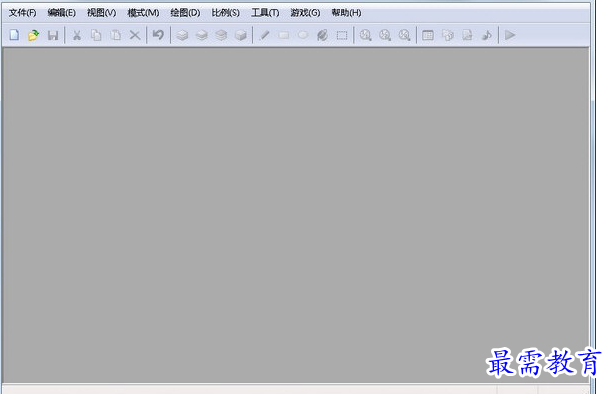Open the 模式(M) menu
This screenshot has width=610, height=394.
tap(143, 13)
